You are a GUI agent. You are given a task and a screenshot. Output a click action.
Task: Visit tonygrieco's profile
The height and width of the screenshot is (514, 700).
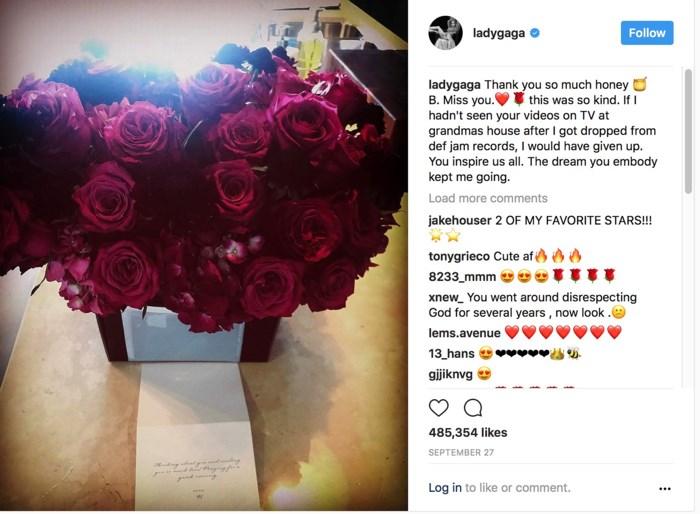[x=459, y=256]
